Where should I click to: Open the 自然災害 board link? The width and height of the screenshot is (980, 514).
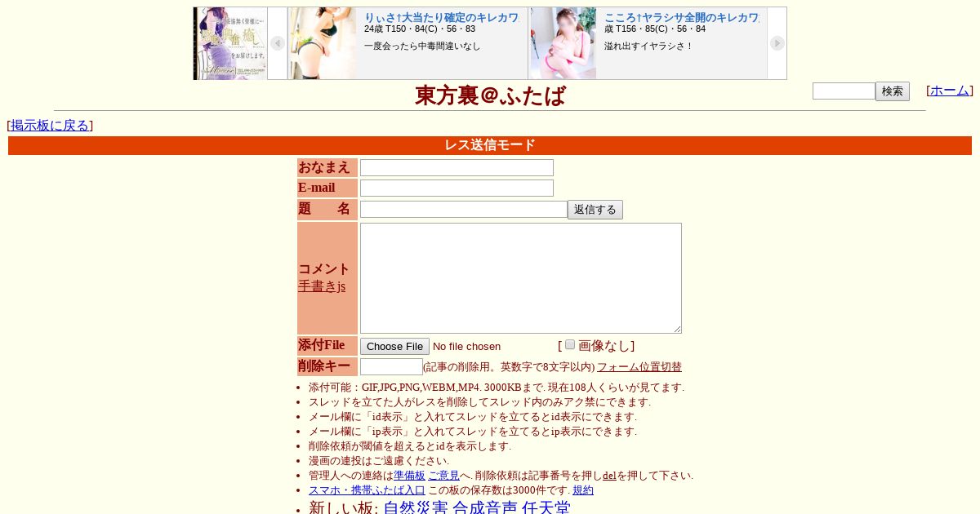pos(416,507)
